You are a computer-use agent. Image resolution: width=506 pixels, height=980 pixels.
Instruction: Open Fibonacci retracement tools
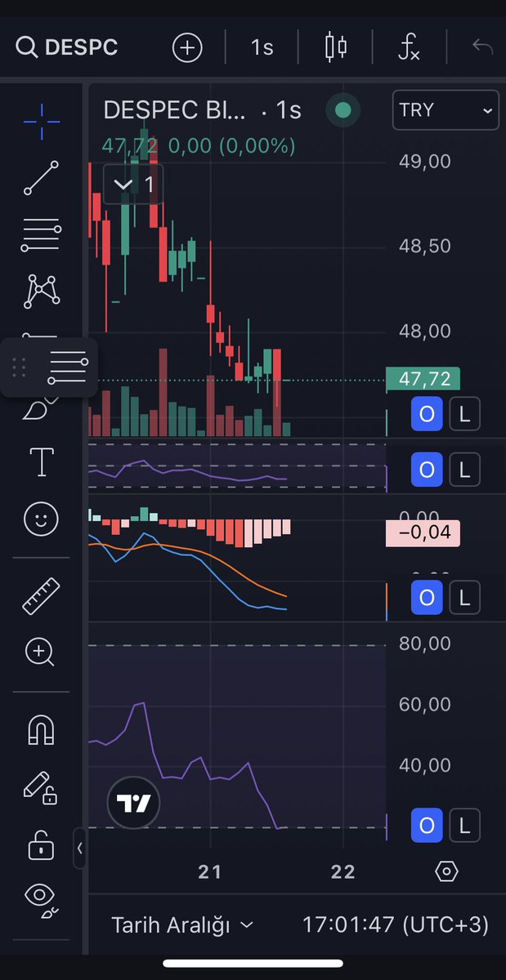(x=41, y=235)
